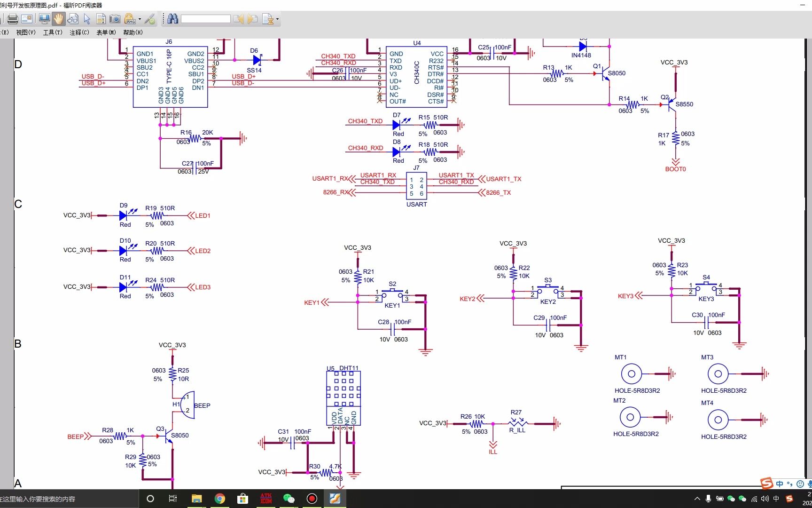
Task: Toggle mute via the taskbar volume icon
Action: coord(765,499)
